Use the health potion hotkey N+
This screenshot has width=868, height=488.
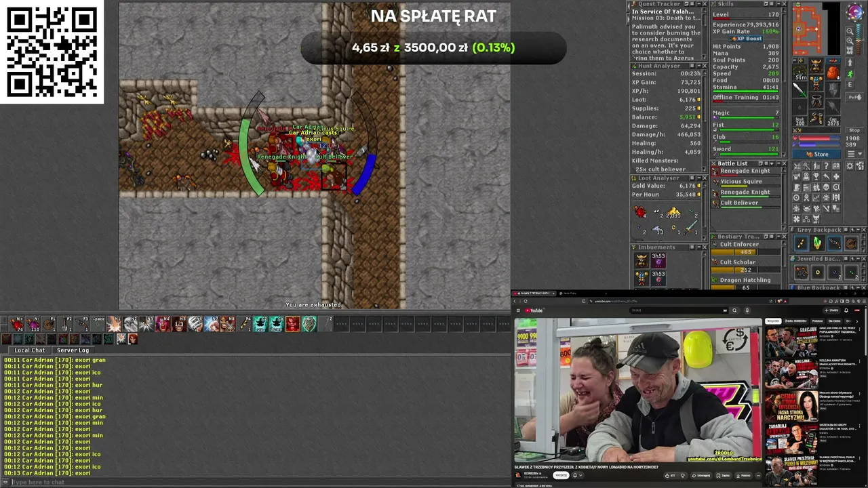pyautogui.click(x=16, y=325)
